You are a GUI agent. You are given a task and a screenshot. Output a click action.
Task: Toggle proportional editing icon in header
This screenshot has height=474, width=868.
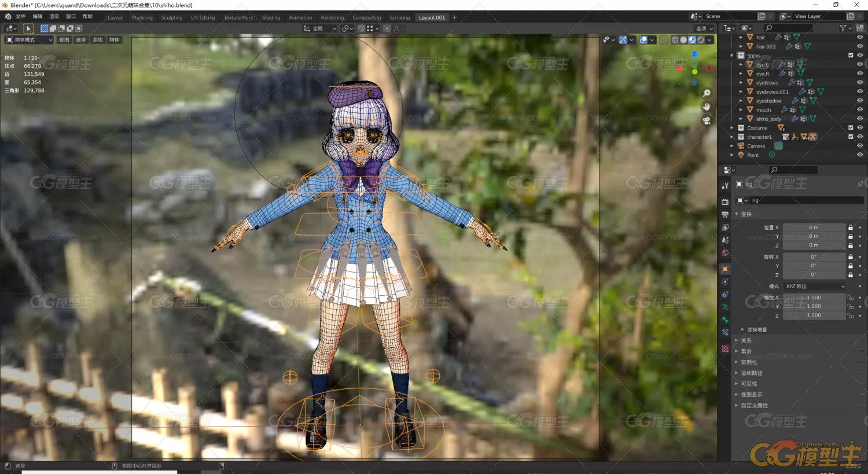pos(387,28)
